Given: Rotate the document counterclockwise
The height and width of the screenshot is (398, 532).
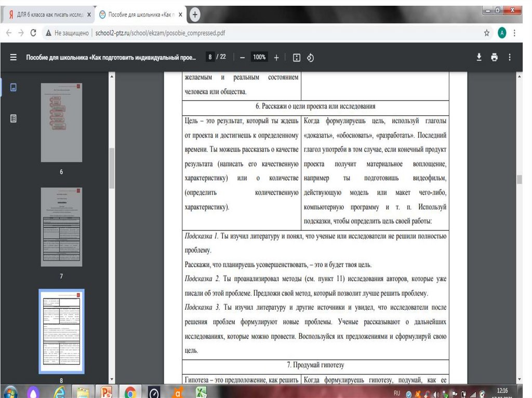Looking at the screenshot, I should click(311, 58).
